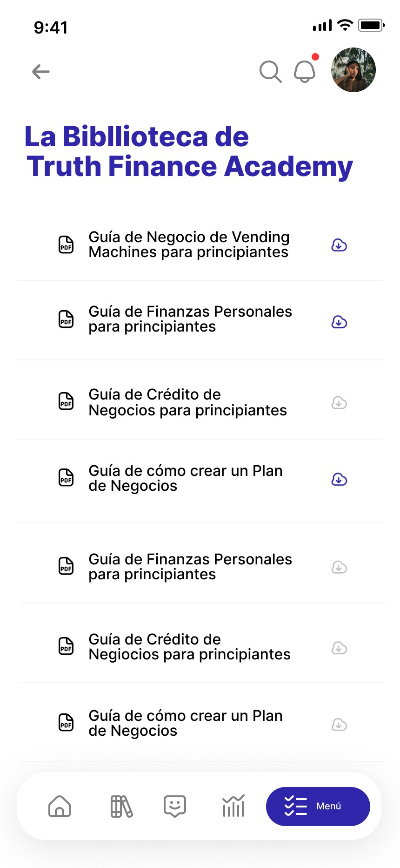Download the Crédito de Negiocios guide
400x868 pixels.
[339, 648]
